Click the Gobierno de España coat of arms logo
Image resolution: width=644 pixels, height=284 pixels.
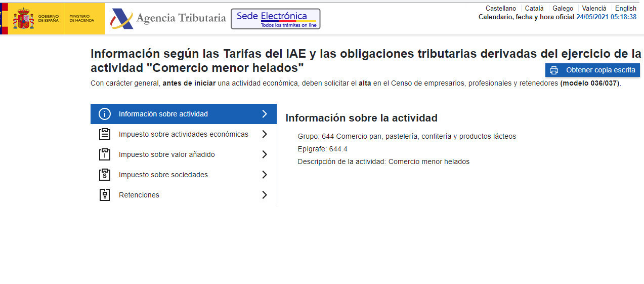coord(24,19)
